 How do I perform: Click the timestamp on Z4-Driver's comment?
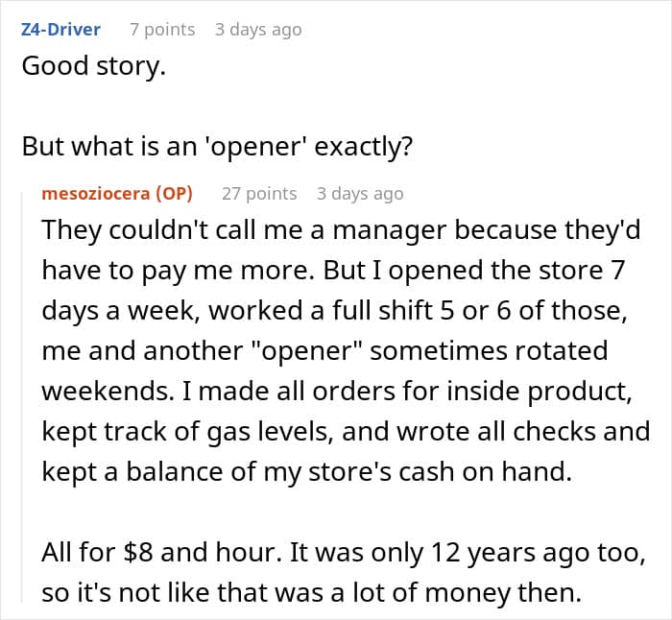[x=257, y=30]
